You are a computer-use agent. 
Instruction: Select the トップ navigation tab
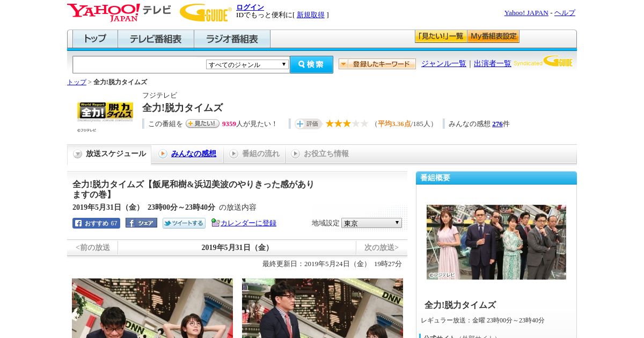[95, 39]
